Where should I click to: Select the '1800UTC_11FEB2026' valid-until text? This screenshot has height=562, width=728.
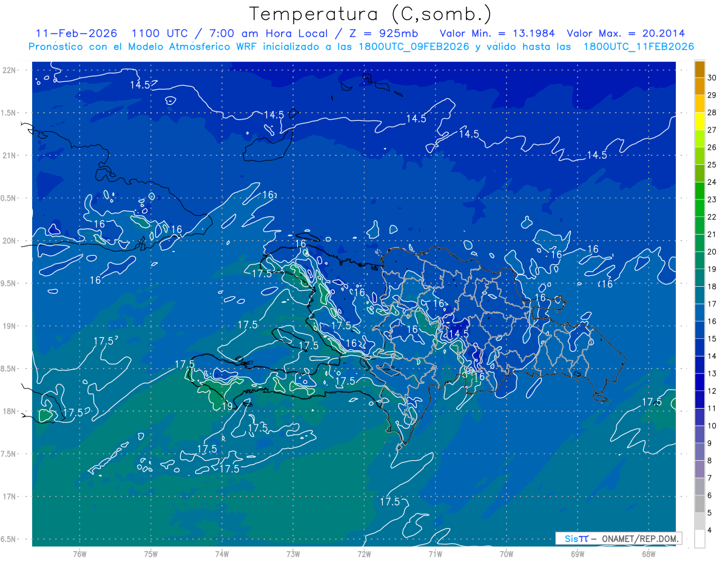pyautogui.click(x=638, y=47)
